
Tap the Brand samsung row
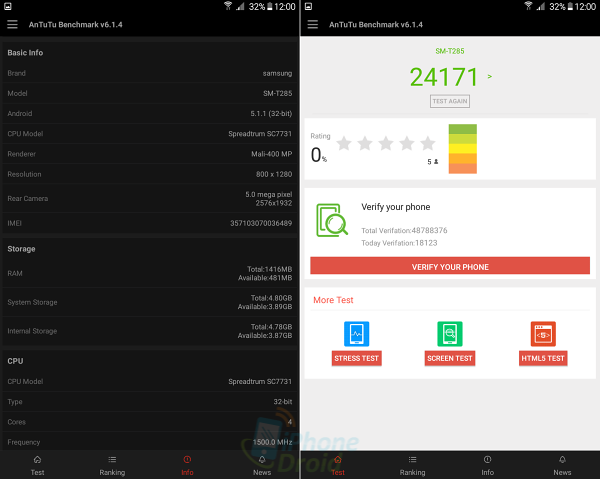point(150,73)
